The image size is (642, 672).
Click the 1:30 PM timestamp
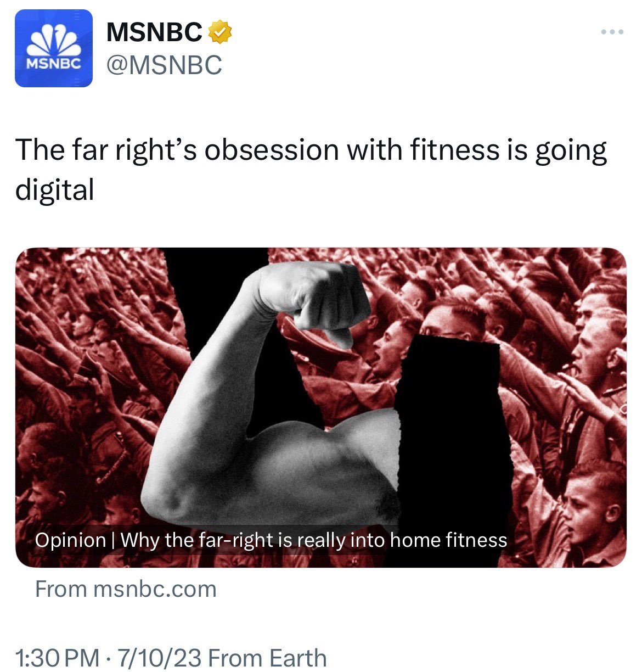click(x=58, y=658)
